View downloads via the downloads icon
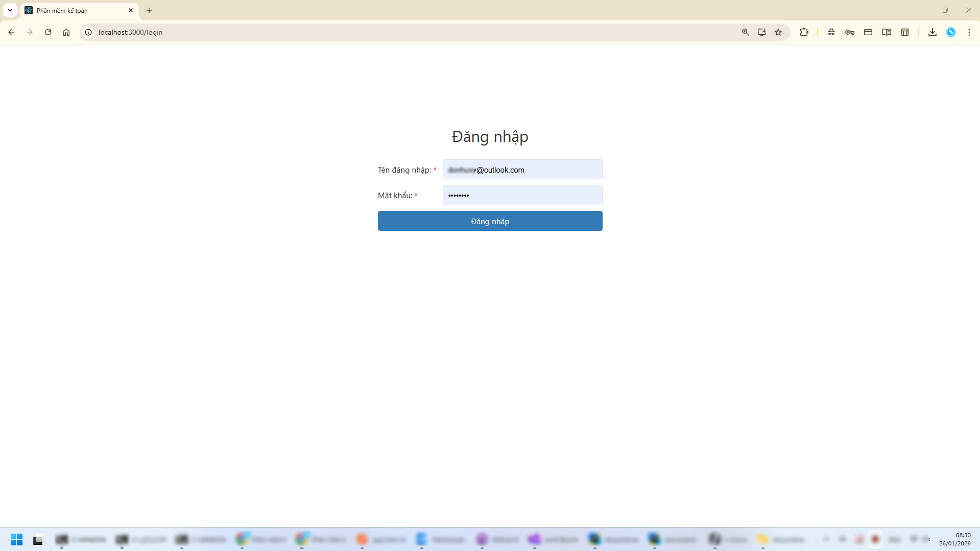The height and width of the screenshot is (551, 980). (933, 32)
